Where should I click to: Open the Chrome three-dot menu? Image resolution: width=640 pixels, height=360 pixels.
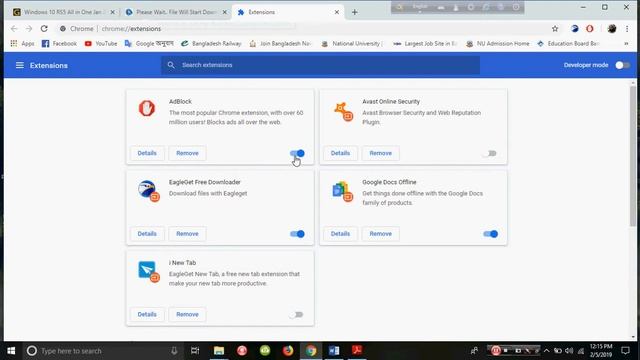pos(627,29)
